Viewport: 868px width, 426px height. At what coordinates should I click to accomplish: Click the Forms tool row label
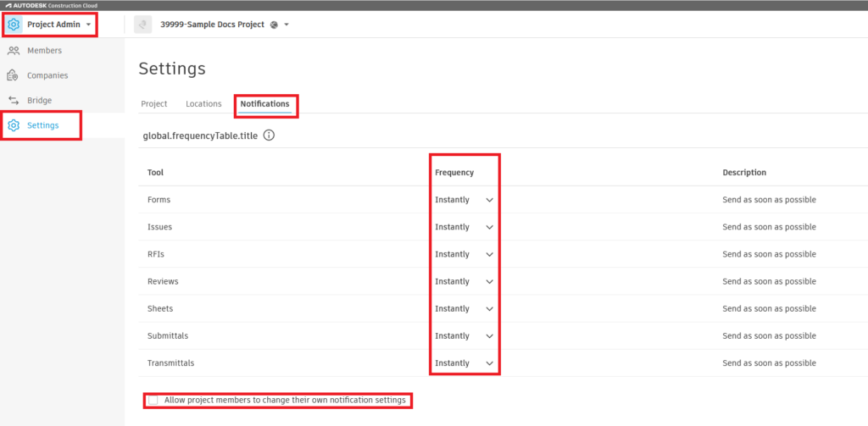159,200
